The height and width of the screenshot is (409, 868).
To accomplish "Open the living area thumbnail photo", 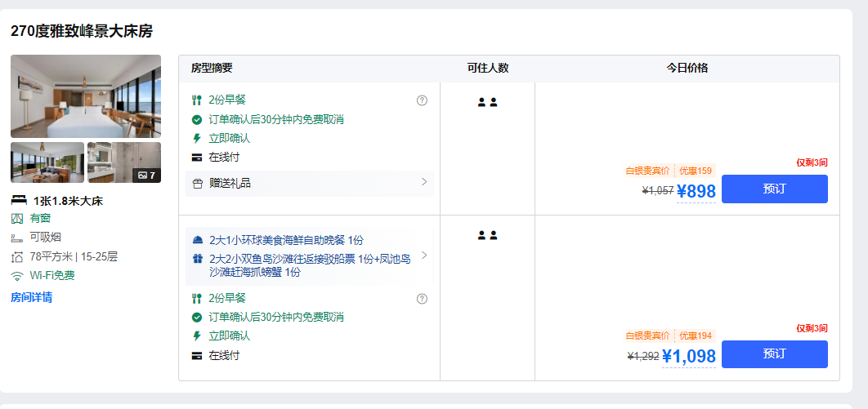I will pos(47,162).
